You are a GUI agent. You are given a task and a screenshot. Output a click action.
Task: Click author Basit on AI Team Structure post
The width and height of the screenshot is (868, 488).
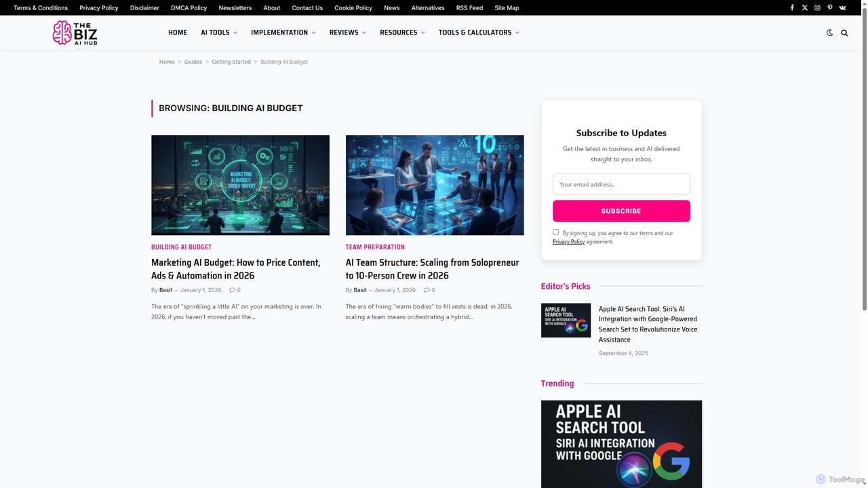pos(360,290)
